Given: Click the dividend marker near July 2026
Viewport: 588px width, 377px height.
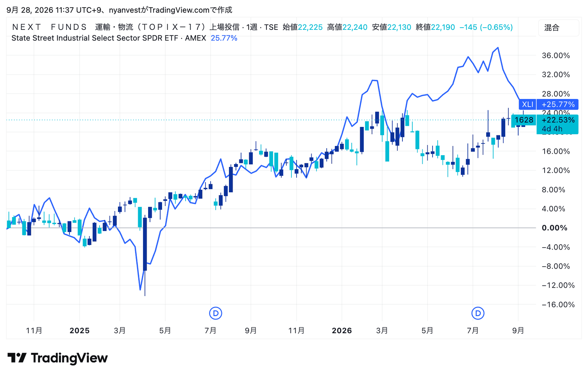Looking at the screenshot, I should click(478, 313).
